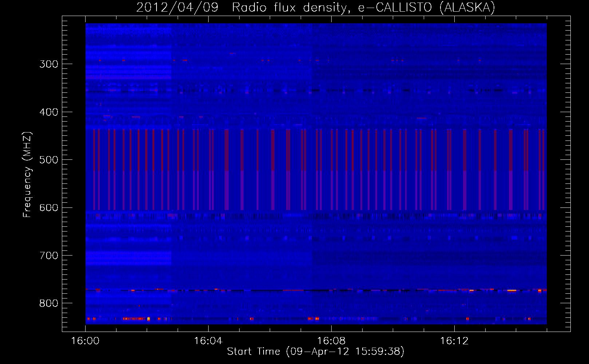Click the 'Frequency (MHZ)' axis label
Screen dimensions: 589x364
tap(27, 175)
